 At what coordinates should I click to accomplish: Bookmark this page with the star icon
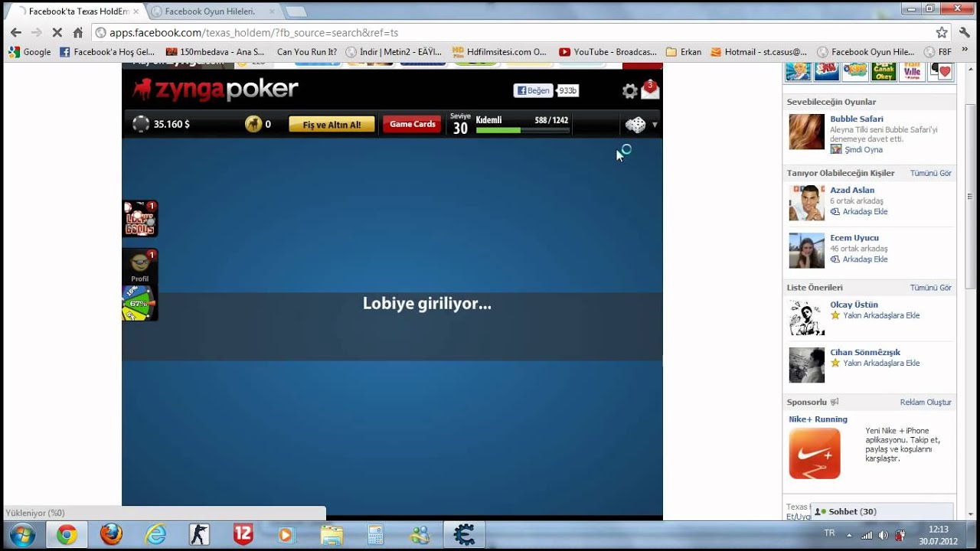point(942,32)
